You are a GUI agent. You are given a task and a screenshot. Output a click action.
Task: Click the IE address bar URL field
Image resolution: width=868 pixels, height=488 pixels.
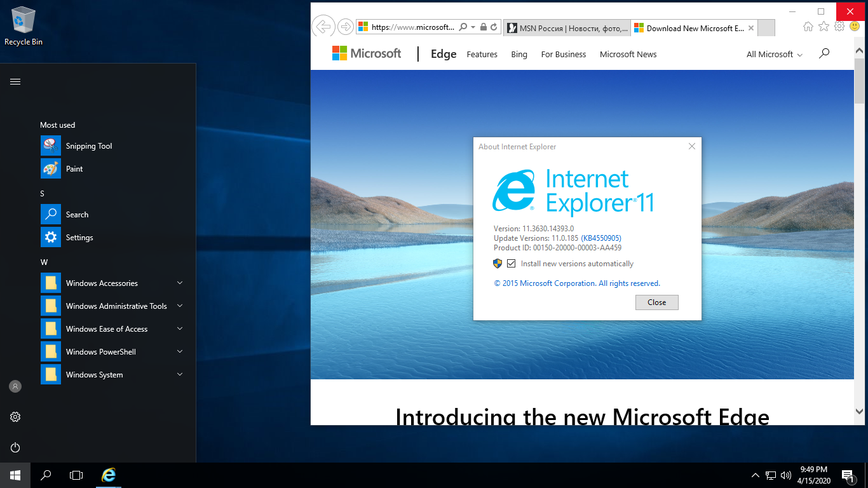point(413,27)
